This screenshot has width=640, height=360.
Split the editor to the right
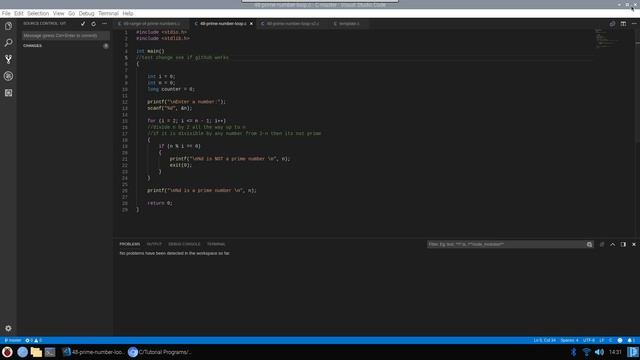(623, 24)
